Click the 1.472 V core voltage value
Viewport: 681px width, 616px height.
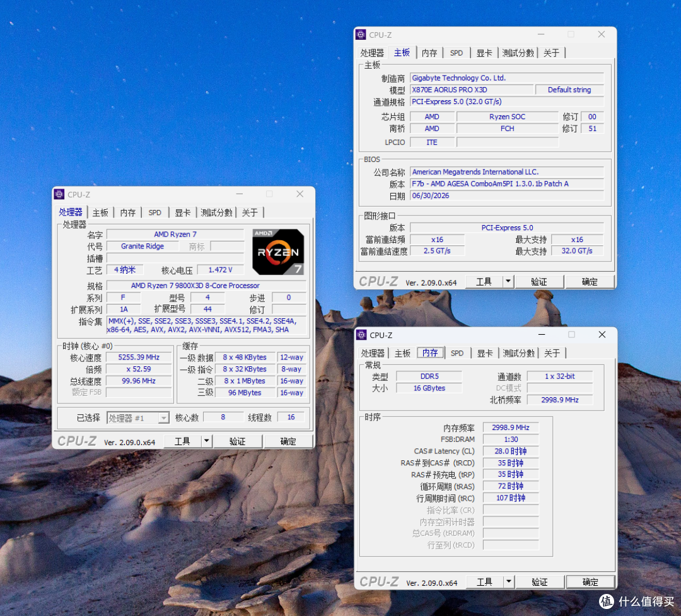(220, 270)
